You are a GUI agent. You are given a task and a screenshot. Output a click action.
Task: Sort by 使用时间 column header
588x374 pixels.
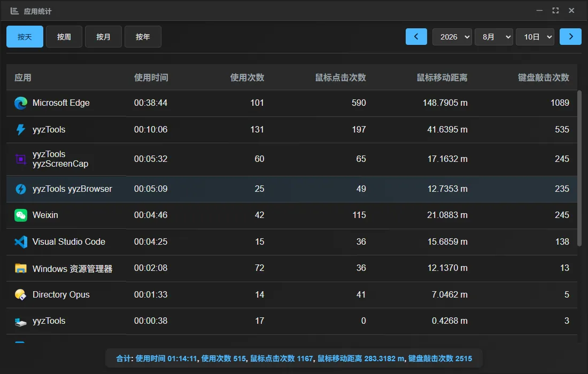click(x=151, y=77)
